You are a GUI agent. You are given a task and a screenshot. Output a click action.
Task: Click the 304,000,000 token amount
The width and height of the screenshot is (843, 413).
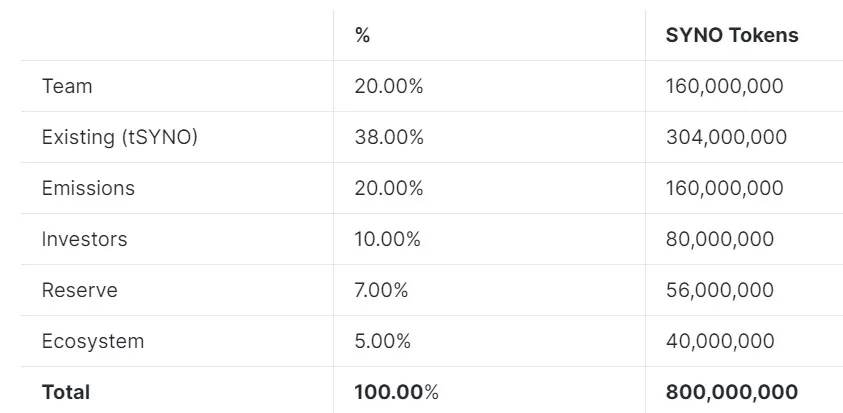point(726,137)
